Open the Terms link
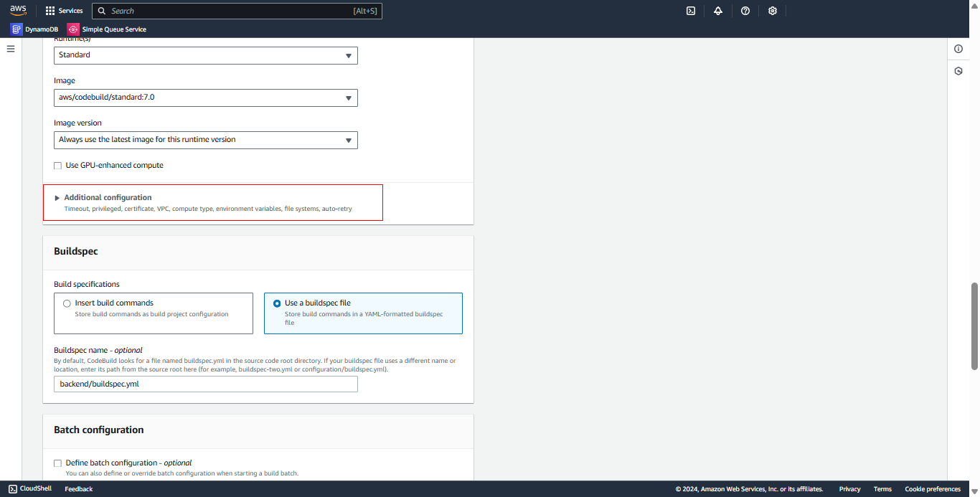 point(882,489)
